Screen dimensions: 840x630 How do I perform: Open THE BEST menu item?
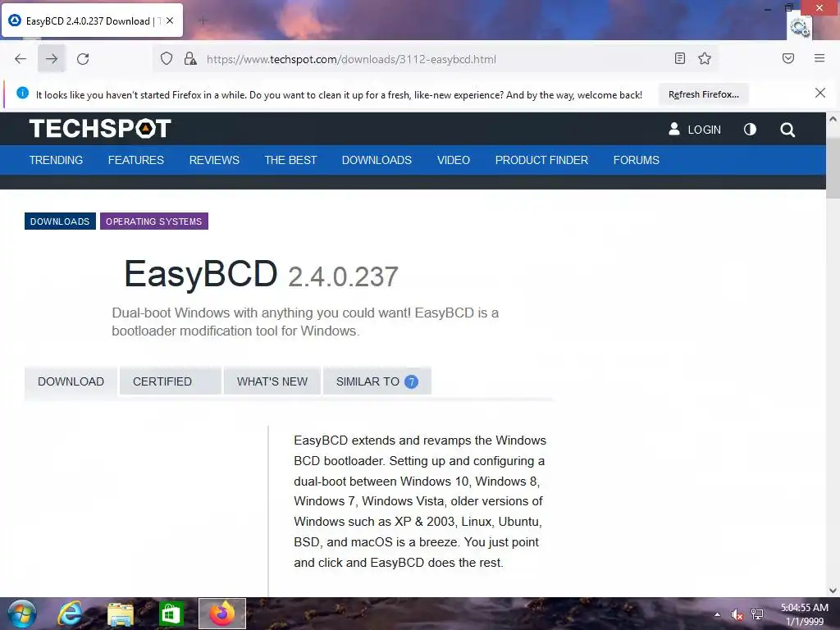tap(290, 160)
